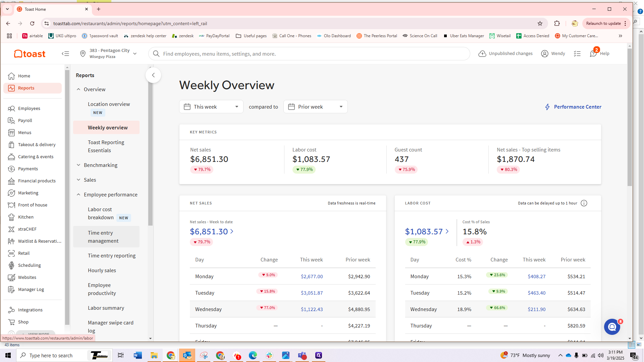The height and width of the screenshot is (362, 644).
Task: Open a new browser tab
Action: coord(99,9)
